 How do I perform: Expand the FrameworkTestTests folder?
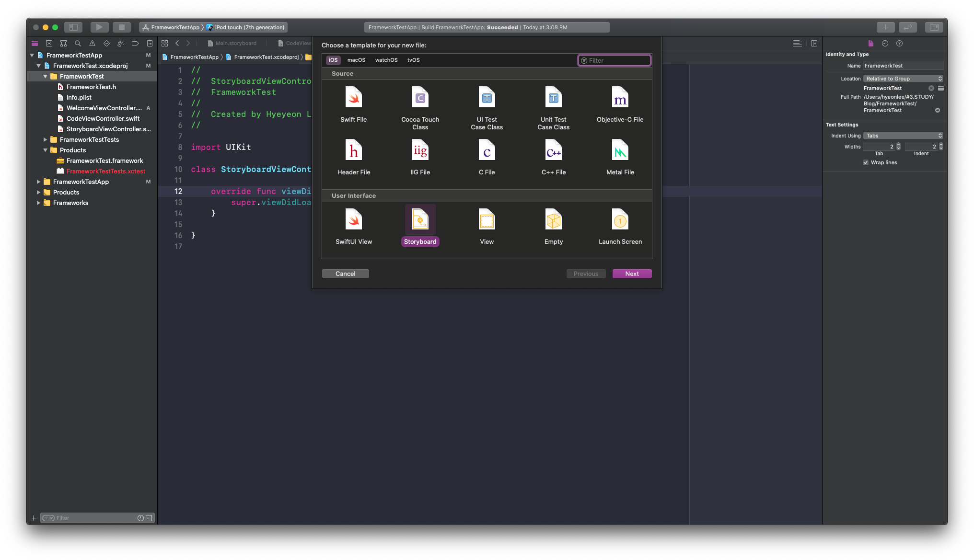[46, 139]
